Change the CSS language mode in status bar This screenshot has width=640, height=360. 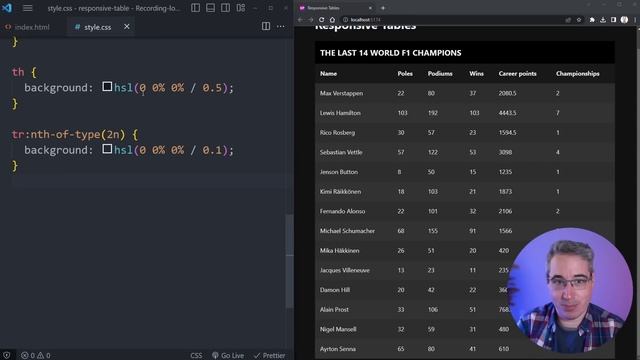coord(196,356)
